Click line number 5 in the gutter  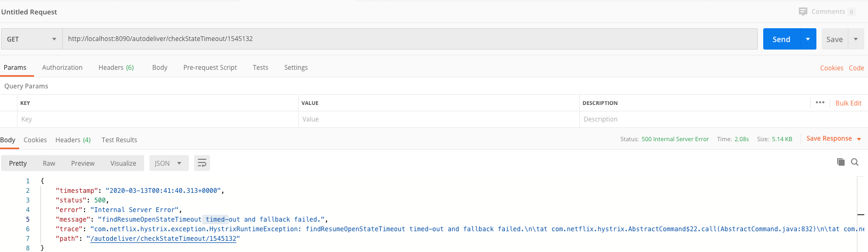28,220
